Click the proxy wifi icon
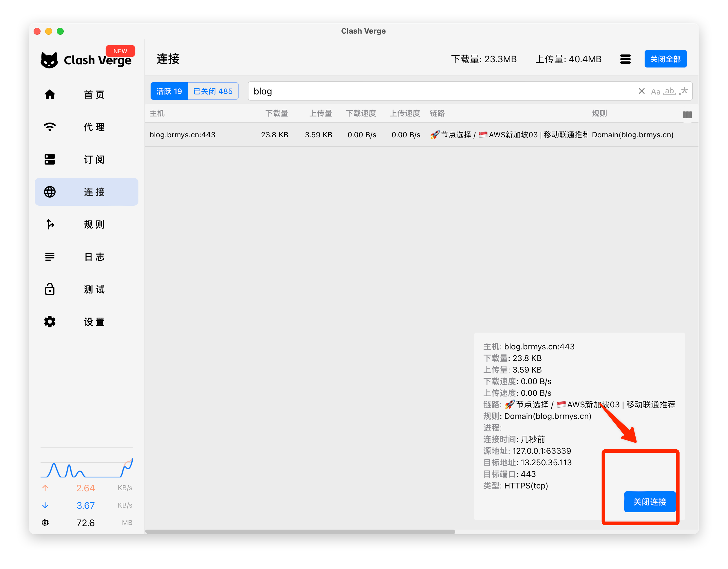Viewport: 728px width, 569px height. pos(50,127)
